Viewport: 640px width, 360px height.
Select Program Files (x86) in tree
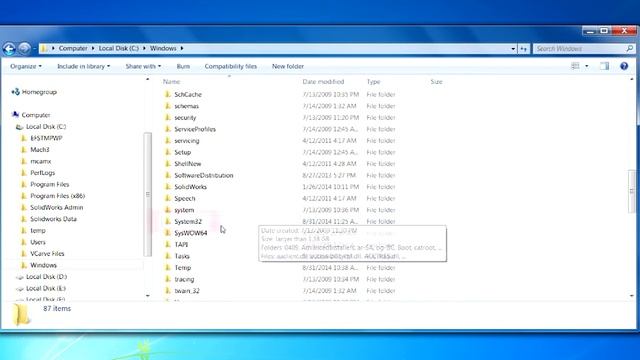(x=58, y=196)
